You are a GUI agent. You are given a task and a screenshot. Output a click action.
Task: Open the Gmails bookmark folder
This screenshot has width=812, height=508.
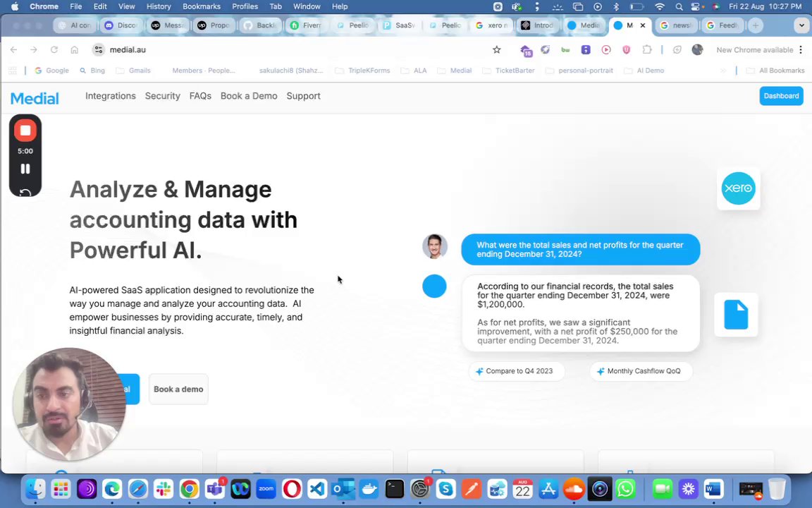(133, 71)
